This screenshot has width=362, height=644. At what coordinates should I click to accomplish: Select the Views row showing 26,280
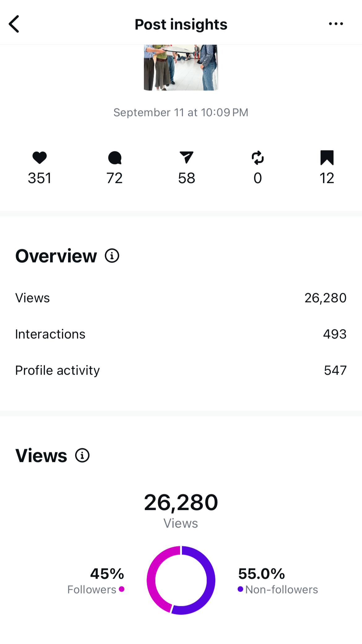tap(181, 298)
